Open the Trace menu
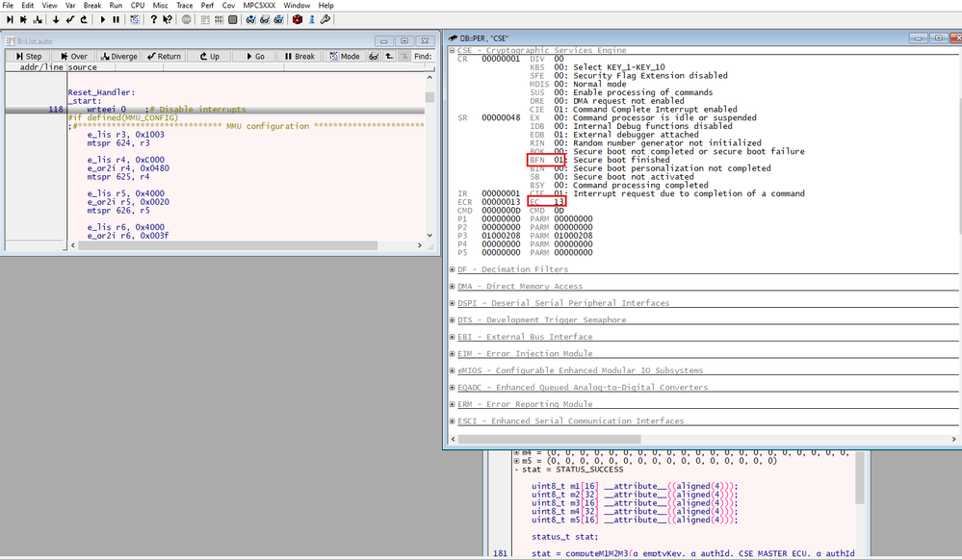The image size is (962, 560). coord(185,5)
